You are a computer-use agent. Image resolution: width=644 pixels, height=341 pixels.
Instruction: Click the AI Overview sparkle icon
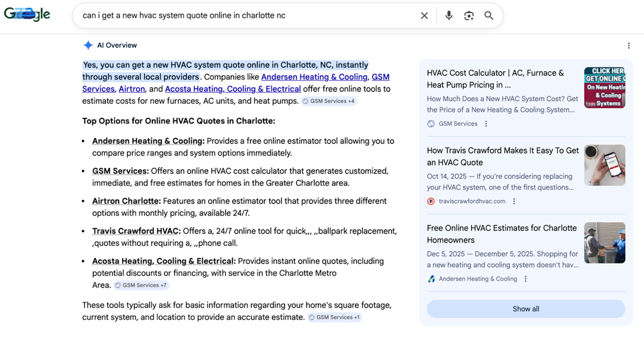point(88,45)
